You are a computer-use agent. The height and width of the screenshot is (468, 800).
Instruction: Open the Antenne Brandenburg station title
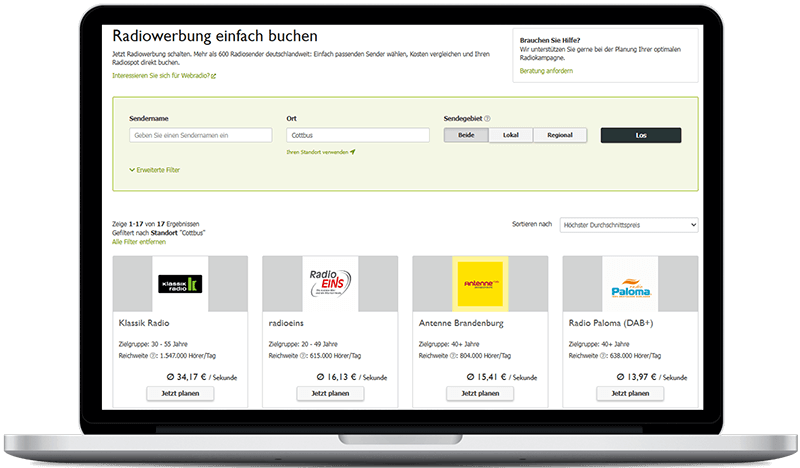pyautogui.click(x=461, y=323)
